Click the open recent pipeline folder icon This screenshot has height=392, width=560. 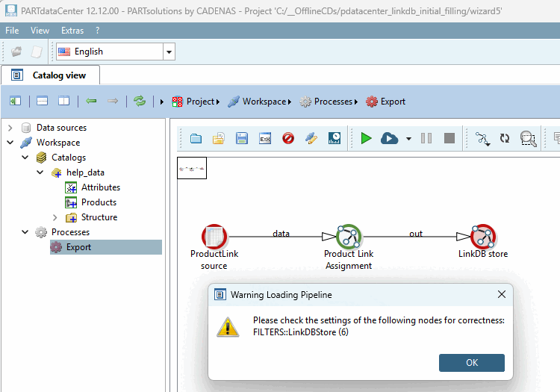(x=219, y=138)
